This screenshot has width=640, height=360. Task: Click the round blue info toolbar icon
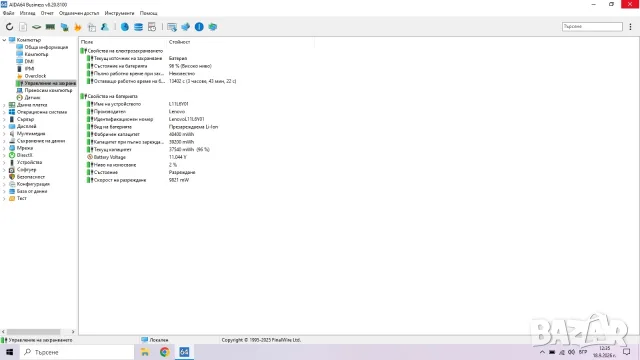pos(199,27)
